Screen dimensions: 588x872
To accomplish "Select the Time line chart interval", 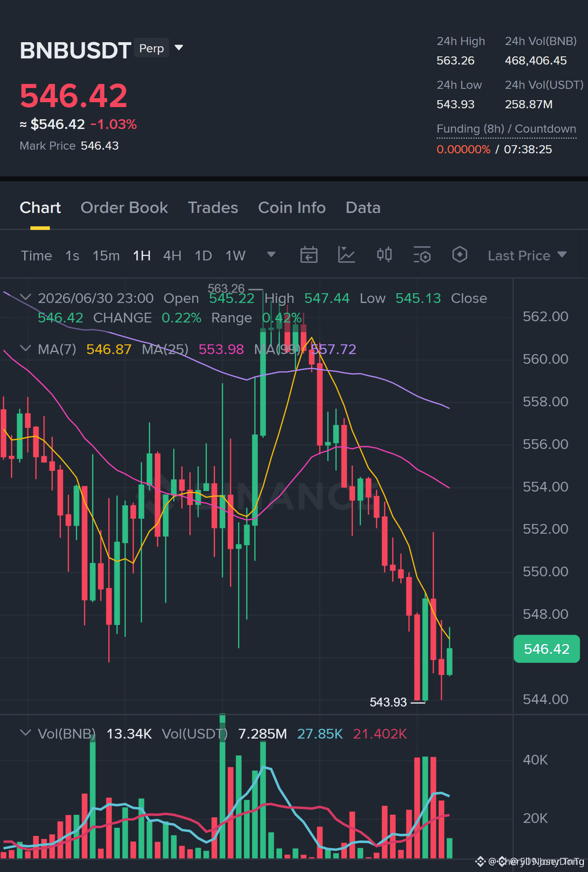I will click(36, 256).
